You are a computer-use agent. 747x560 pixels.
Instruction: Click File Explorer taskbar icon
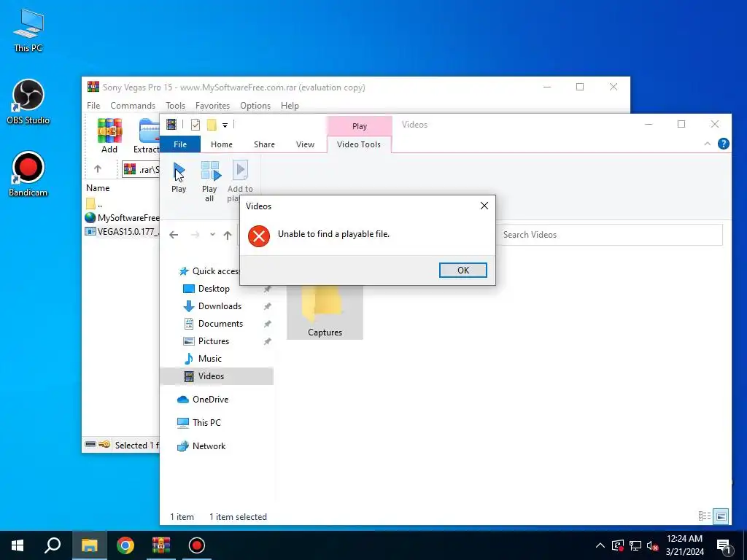[89, 545]
